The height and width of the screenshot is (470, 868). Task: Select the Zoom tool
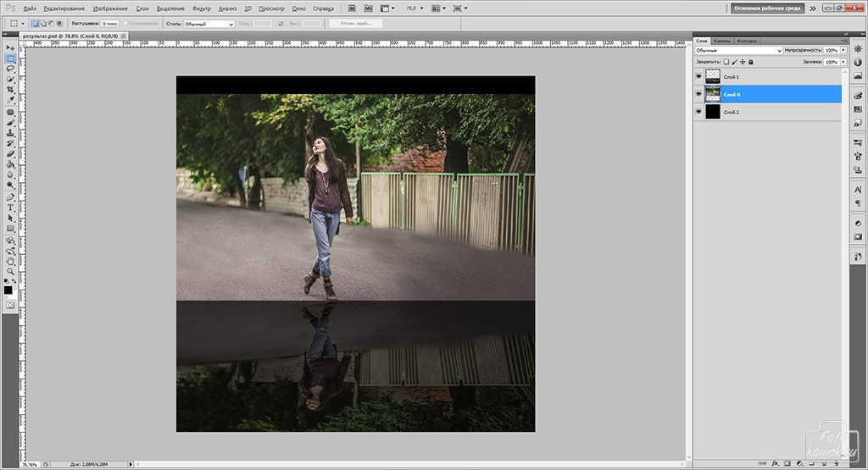[x=10, y=272]
